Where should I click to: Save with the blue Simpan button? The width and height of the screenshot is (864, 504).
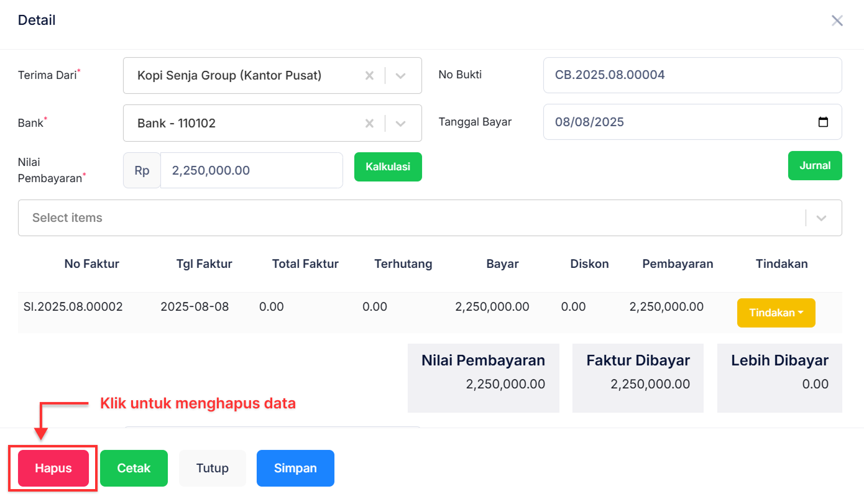click(x=295, y=468)
